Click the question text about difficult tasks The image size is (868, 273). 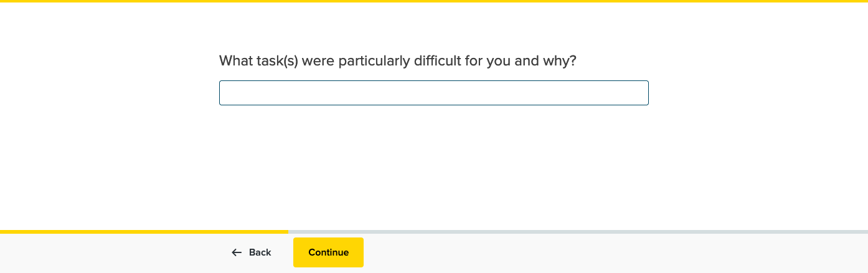pyautogui.click(x=397, y=61)
